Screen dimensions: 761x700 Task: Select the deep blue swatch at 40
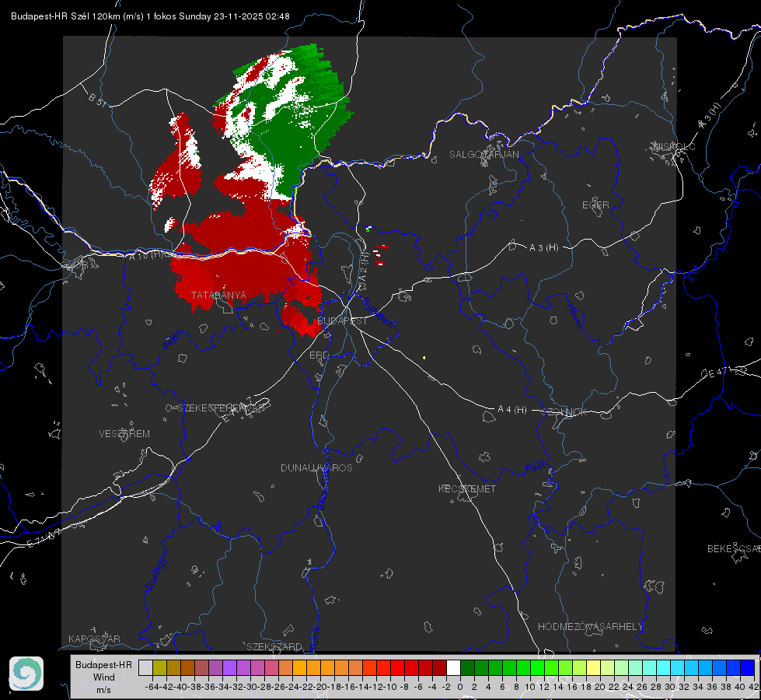tap(748, 667)
